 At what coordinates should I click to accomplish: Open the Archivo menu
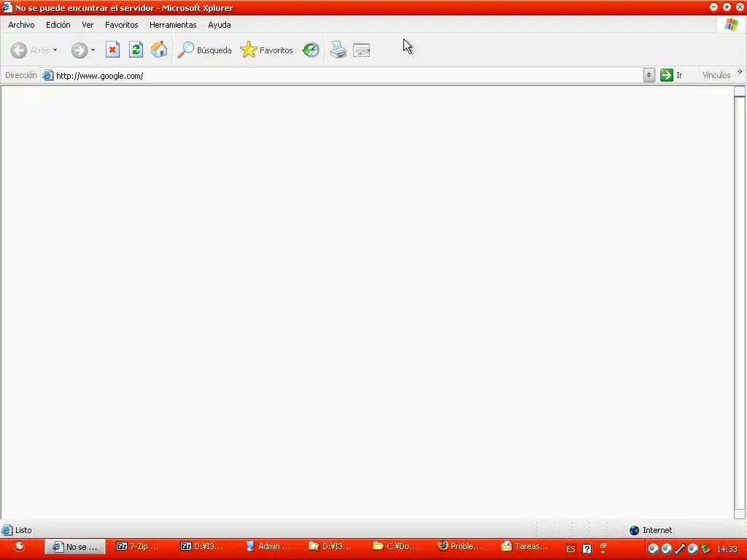coord(21,25)
